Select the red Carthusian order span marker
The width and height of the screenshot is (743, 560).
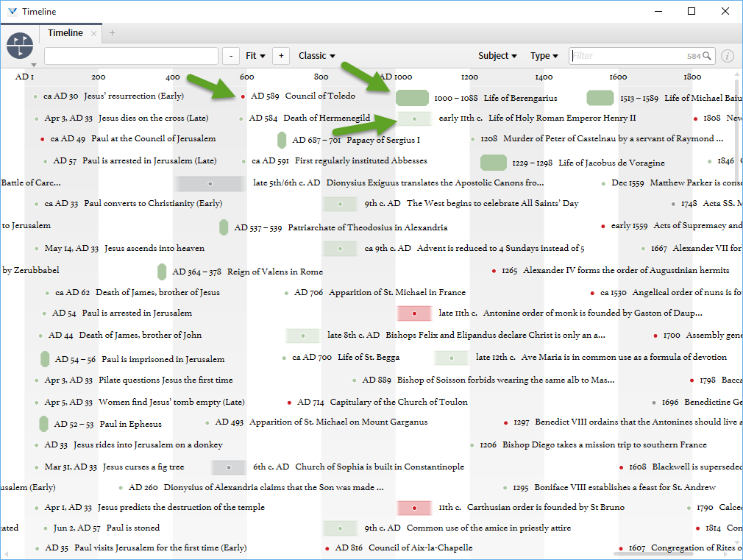(x=414, y=508)
